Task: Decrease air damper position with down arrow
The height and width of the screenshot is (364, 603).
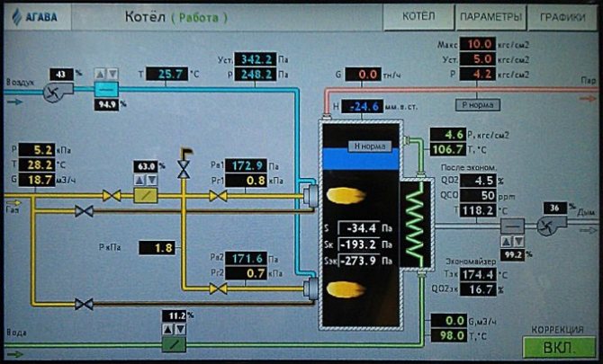Action: point(114,71)
